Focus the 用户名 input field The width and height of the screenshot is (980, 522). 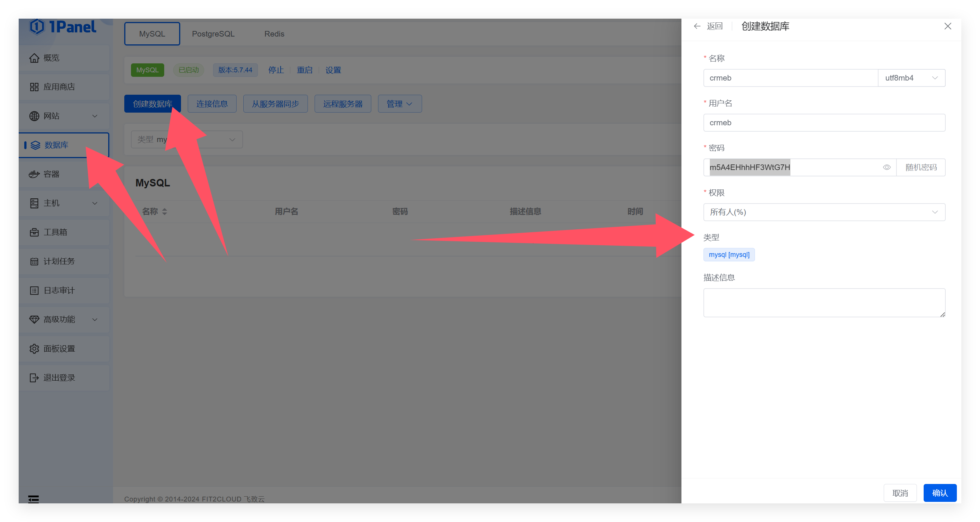pos(824,123)
